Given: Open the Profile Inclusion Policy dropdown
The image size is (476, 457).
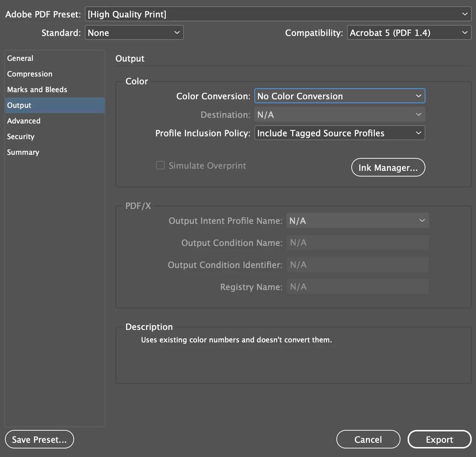Looking at the screenshot, I should pos(340,133).
